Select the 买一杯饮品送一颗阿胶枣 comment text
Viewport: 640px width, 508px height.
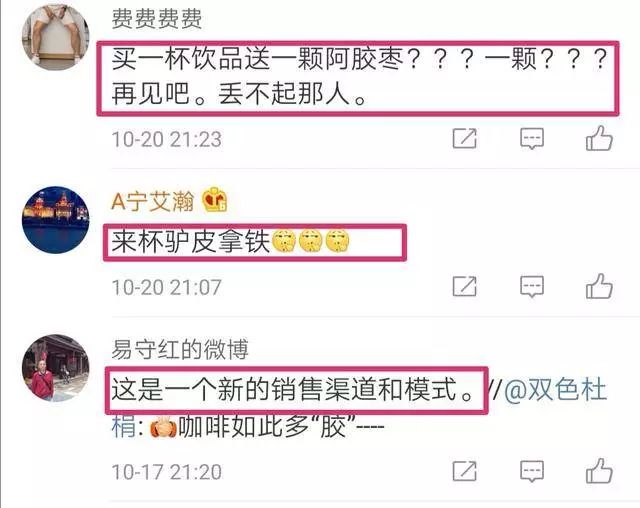point(358,77)
